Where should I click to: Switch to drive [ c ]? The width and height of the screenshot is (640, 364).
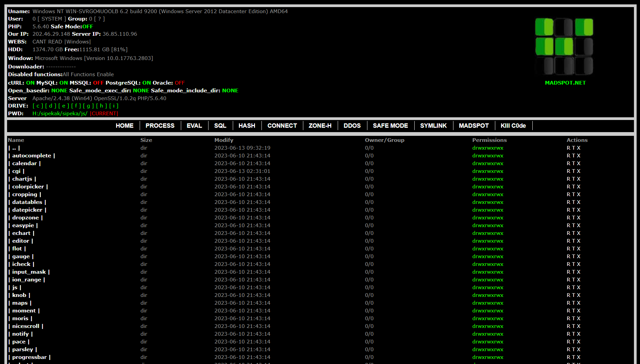click(x=38, y=106)
